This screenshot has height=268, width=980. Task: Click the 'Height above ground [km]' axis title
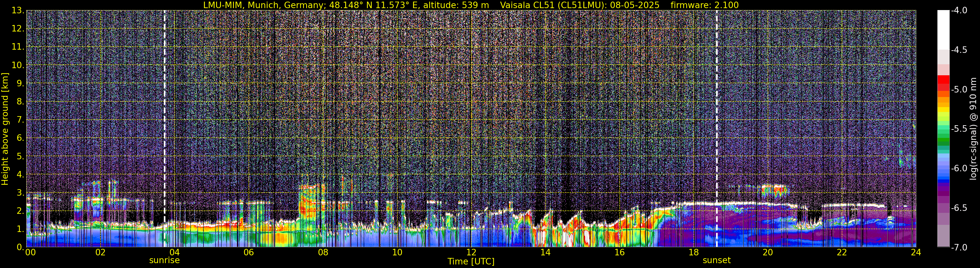point(5,129)
